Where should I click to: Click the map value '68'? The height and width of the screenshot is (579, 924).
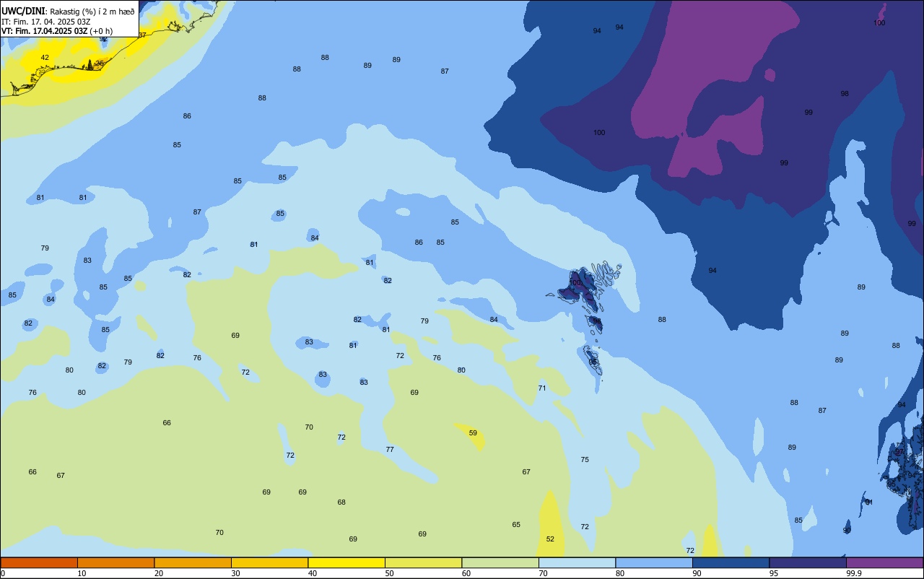(x=341, y=502)
